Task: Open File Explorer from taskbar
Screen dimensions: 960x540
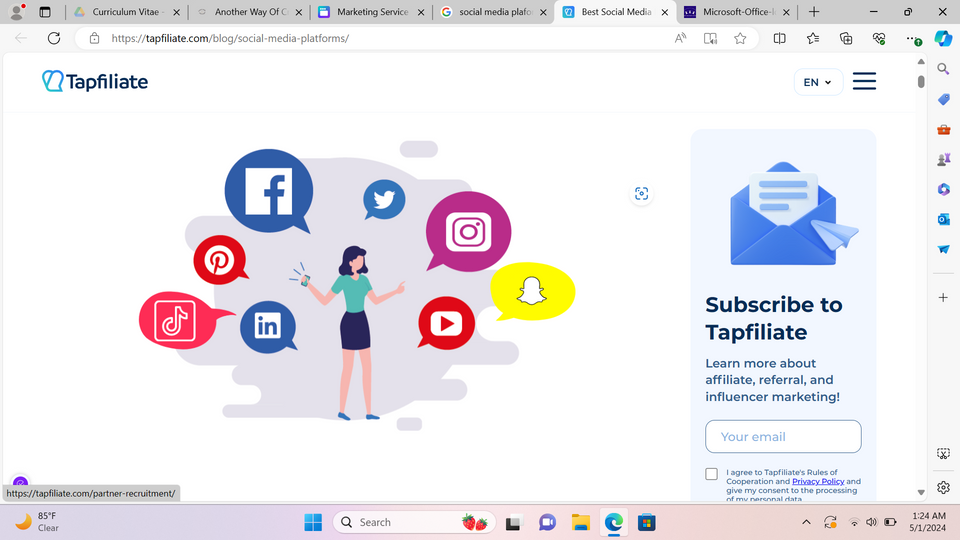Action: (x=580, y=522)
